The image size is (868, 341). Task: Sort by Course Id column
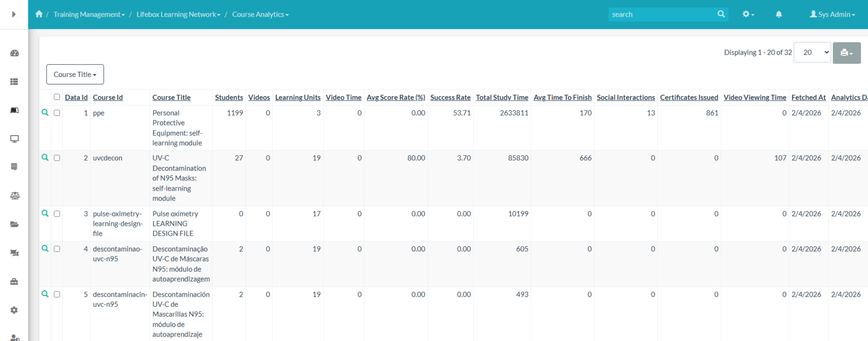(108, 97)
